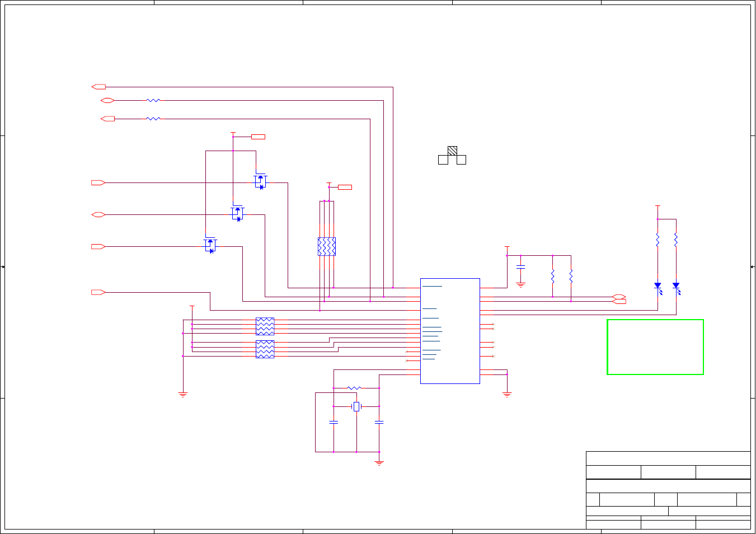Select the capacitor left of the crystal

(334, 423)
